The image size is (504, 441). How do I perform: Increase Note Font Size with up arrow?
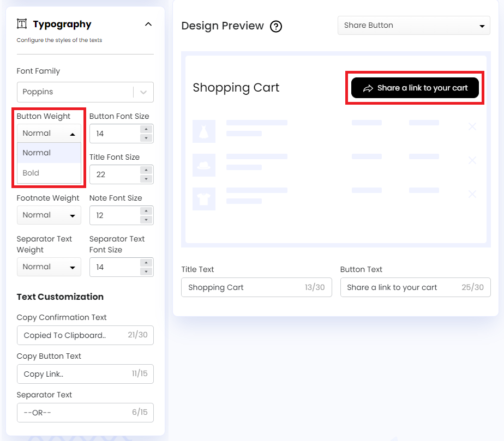coord(146,211)
